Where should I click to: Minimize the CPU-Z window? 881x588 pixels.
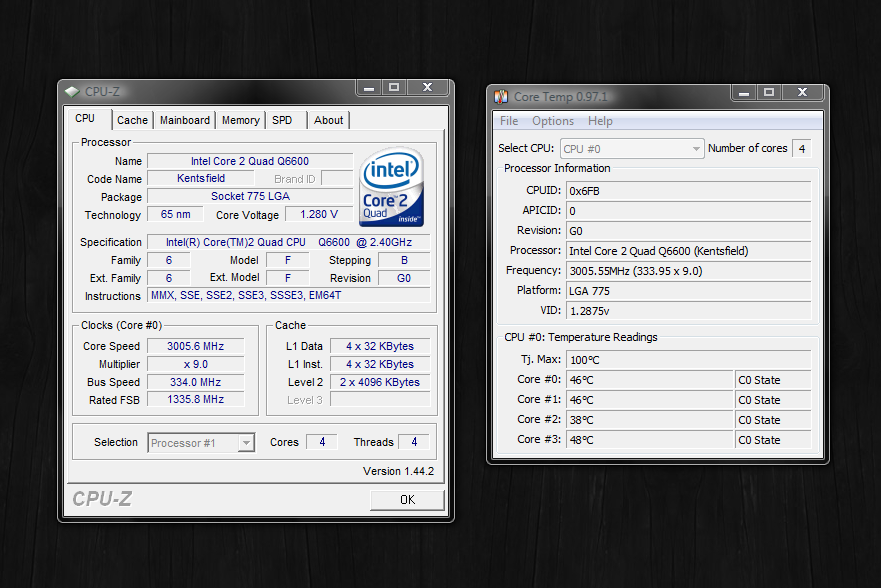click(x=369, y=88)
